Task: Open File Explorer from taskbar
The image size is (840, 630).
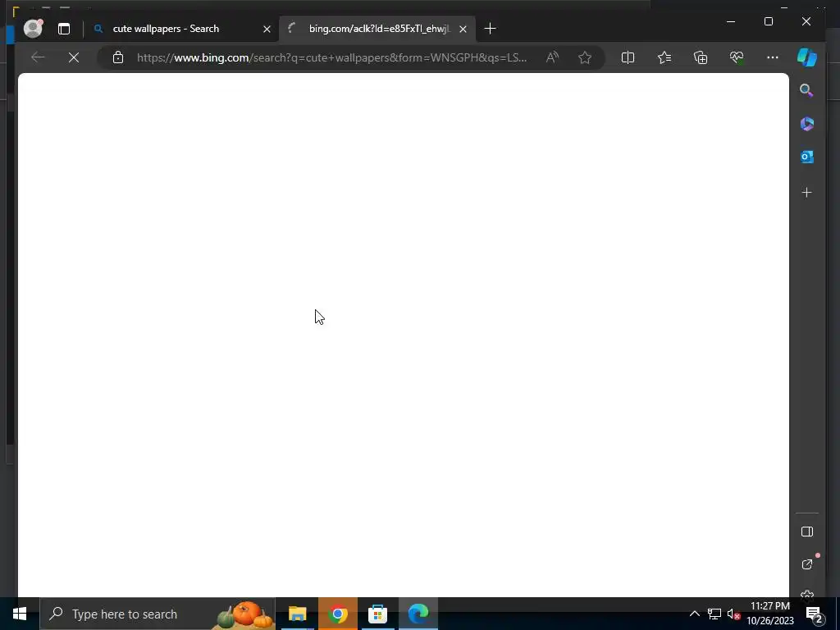Action: point(297,614)
